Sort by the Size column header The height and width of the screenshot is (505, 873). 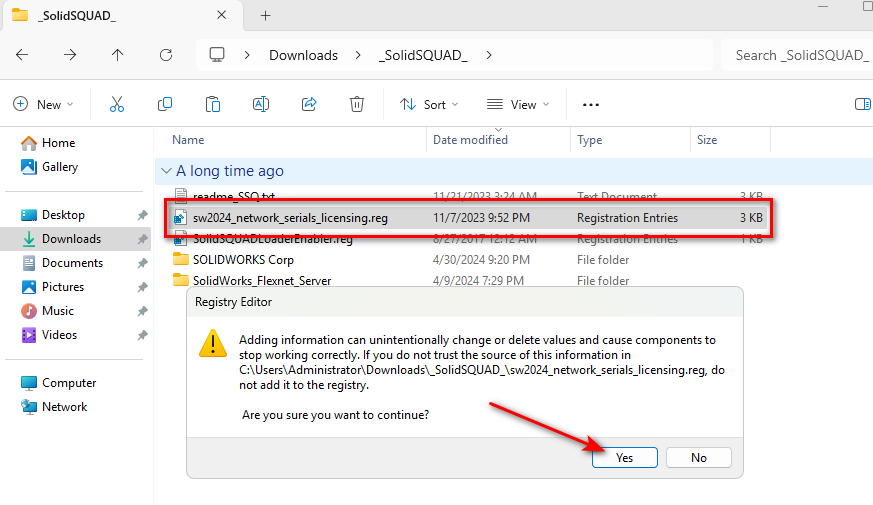pyautogui.click(x=707, y=140)
